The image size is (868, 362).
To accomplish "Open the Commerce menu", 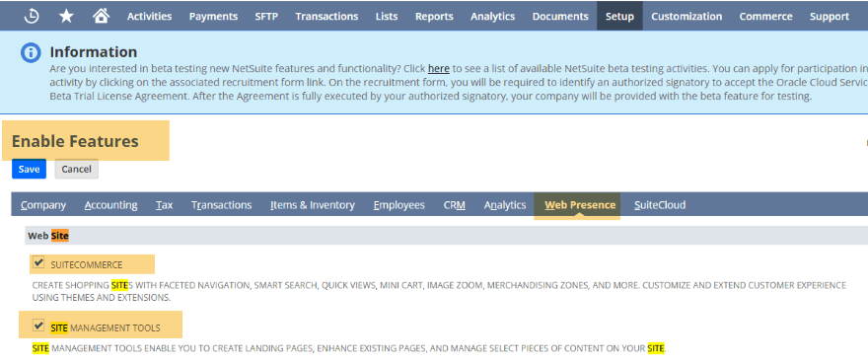I will pos(765,16).
